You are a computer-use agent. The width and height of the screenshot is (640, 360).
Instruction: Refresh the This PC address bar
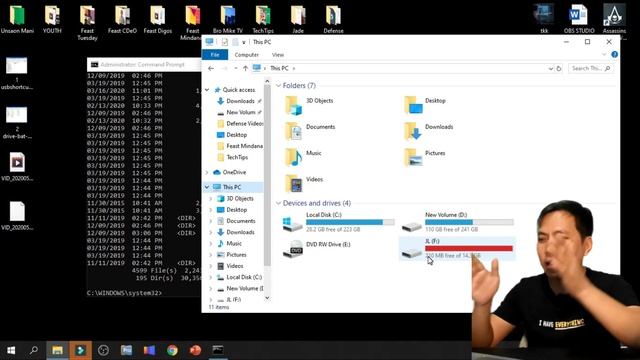click(x=559, y=68)
